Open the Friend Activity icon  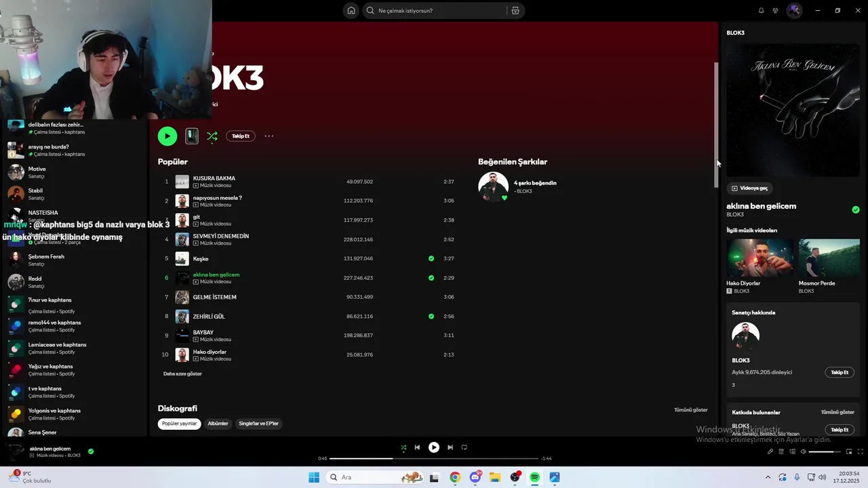coord(775,11)
